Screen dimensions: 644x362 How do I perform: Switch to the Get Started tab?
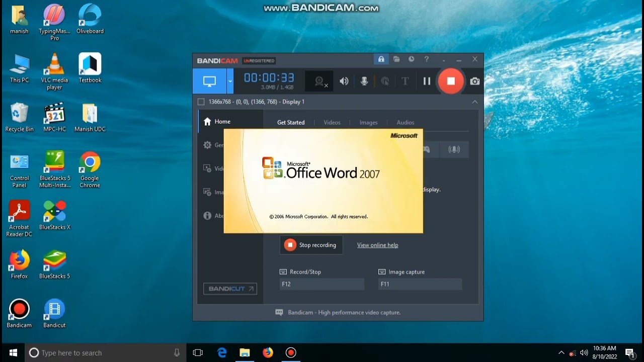point(291,123)
